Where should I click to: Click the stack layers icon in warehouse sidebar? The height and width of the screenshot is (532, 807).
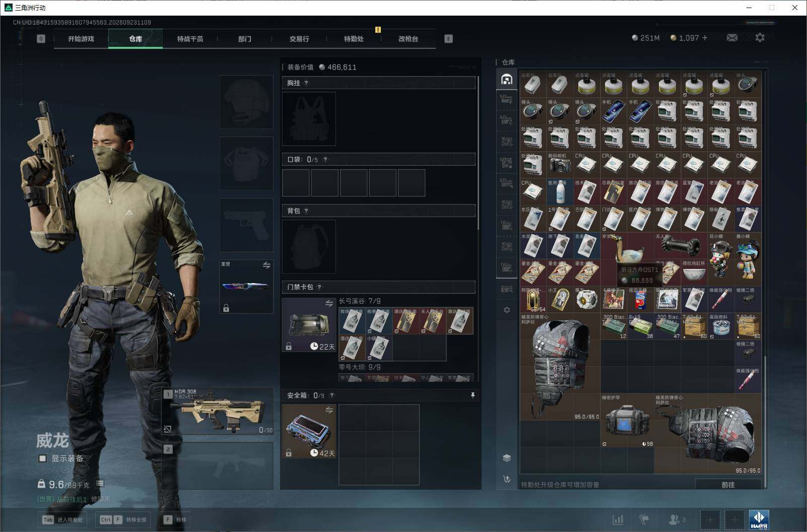[x=507, y=458]
